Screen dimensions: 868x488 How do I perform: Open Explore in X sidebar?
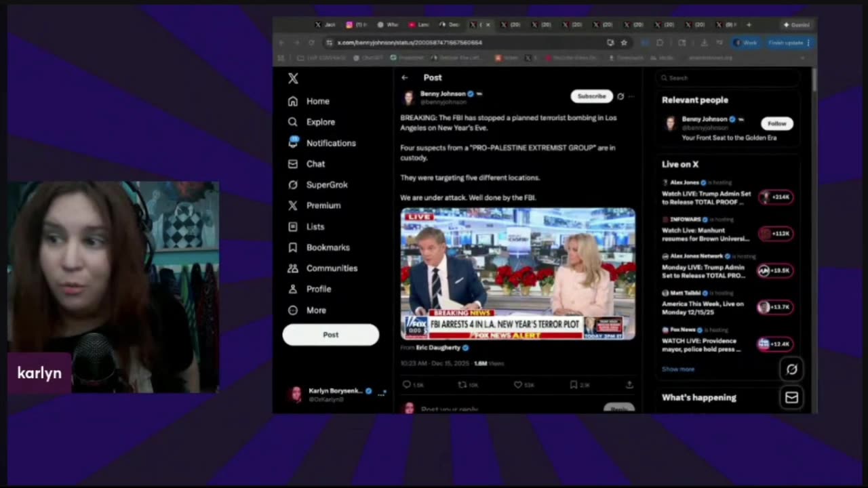[311, 122]
